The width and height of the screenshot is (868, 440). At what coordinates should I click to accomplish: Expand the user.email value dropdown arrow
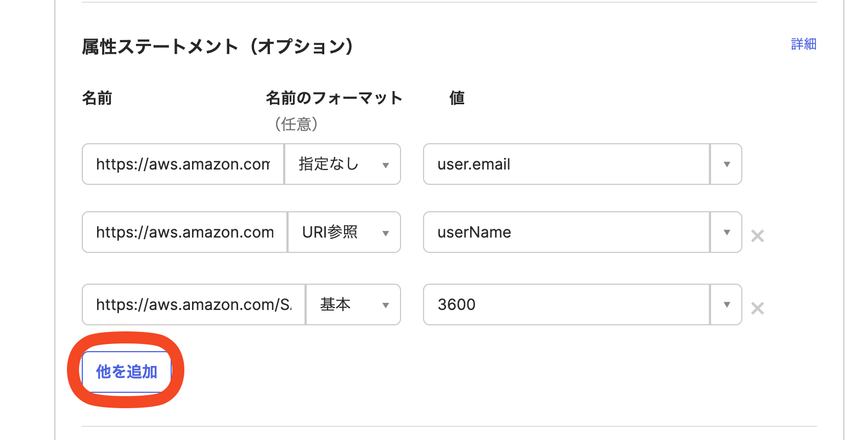[x=726, y=164]
